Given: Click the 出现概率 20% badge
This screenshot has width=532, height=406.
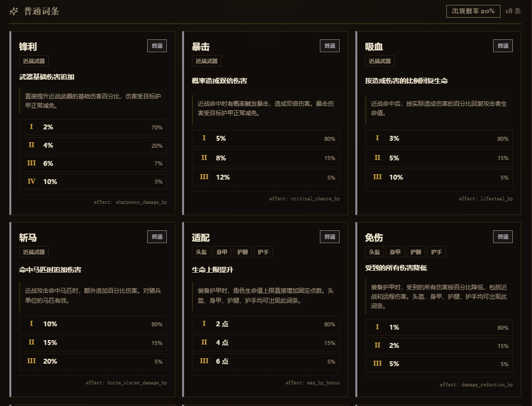Looking at the screenshot, I should [473, 11].
